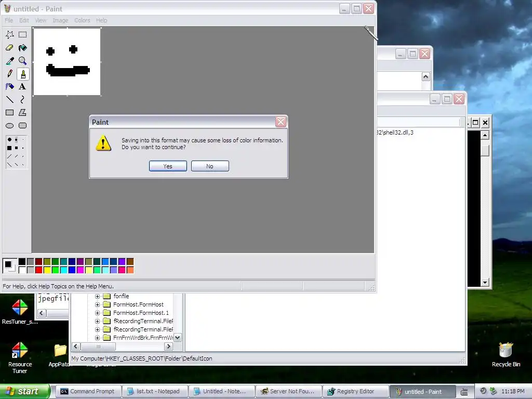Screen dimensions: 532x399
Task: Select the Pick Color eyedropper tool
Action: (x=10, y=61)
